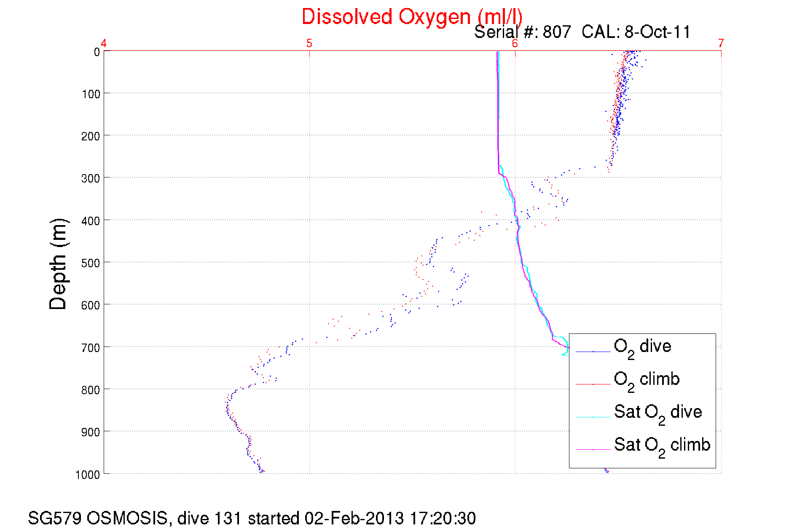Click the CAL: 8-Oct-11 text
This screenshot has height=532, width=797.
pyautogui.click(x=636, y=32)
